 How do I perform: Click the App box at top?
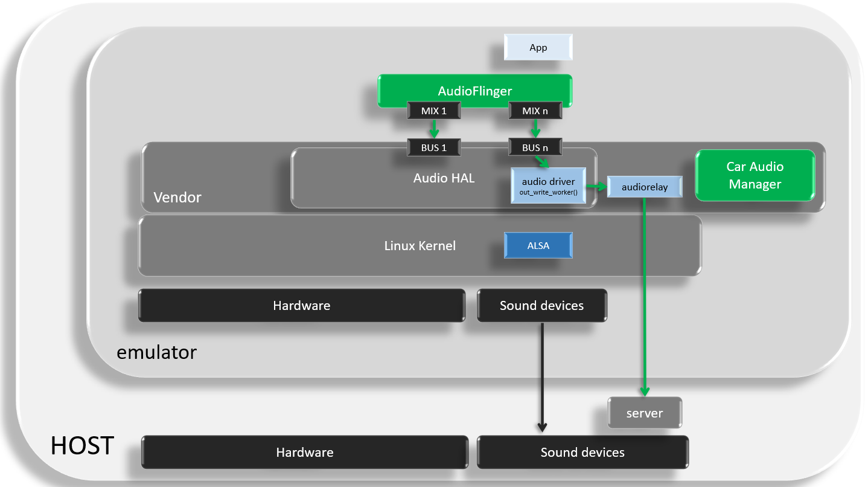coord(538,47)
